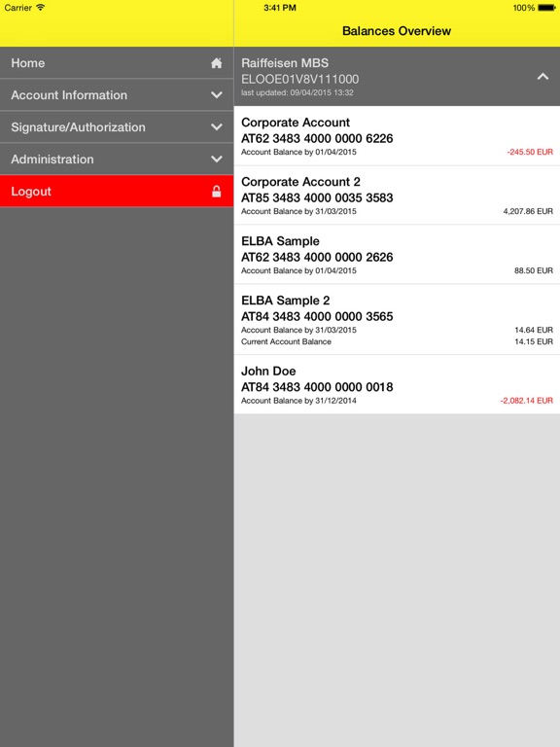Open the John Doe account title
This screenshot has width=560, height=747.
(268, 371)
